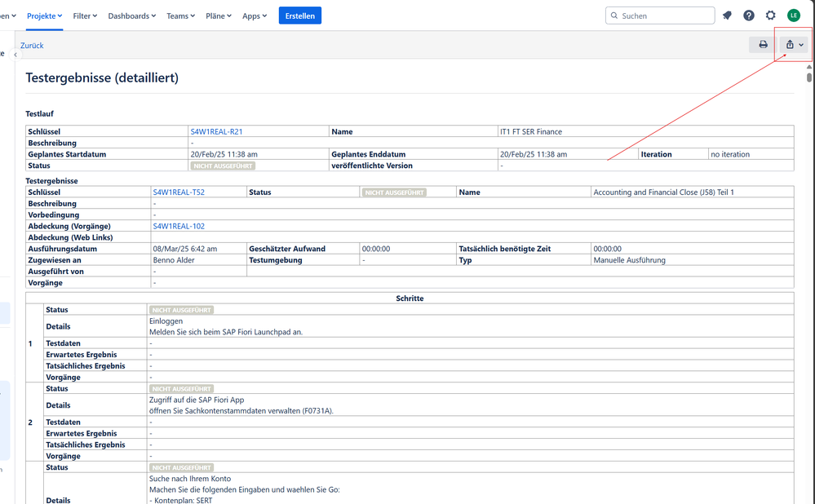Open test run S4W1REAL-R21 link
The width and height of the screenshot is (815, 504).
[x=216, y=131]
